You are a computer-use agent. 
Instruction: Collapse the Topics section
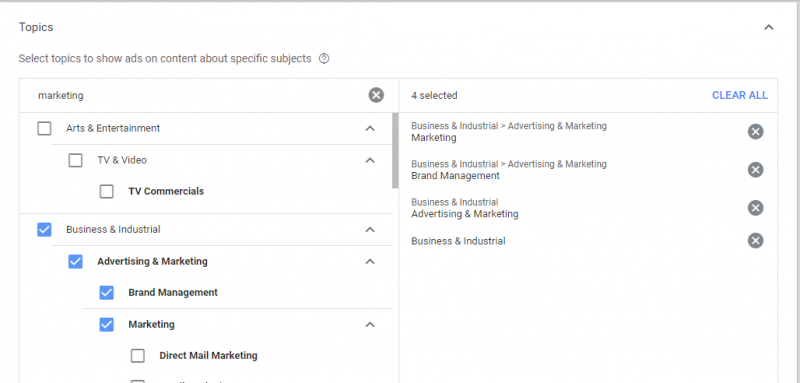(769, 28)
